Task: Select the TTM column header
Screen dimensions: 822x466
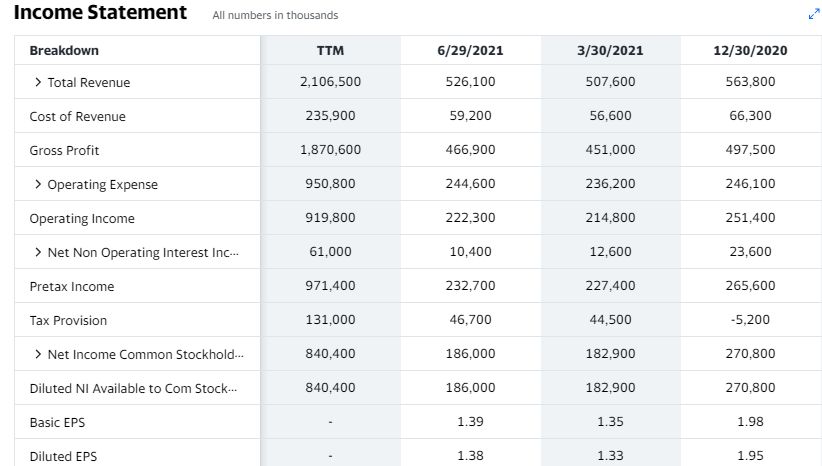Action: (x=330, y=50)
